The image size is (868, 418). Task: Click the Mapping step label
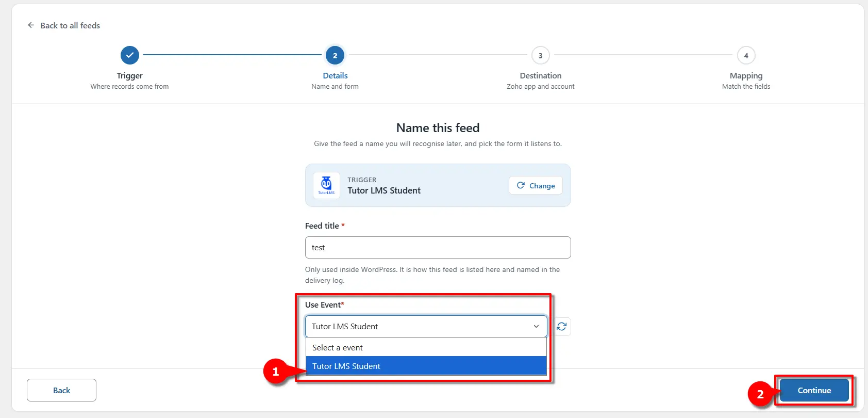click(746, 75)
